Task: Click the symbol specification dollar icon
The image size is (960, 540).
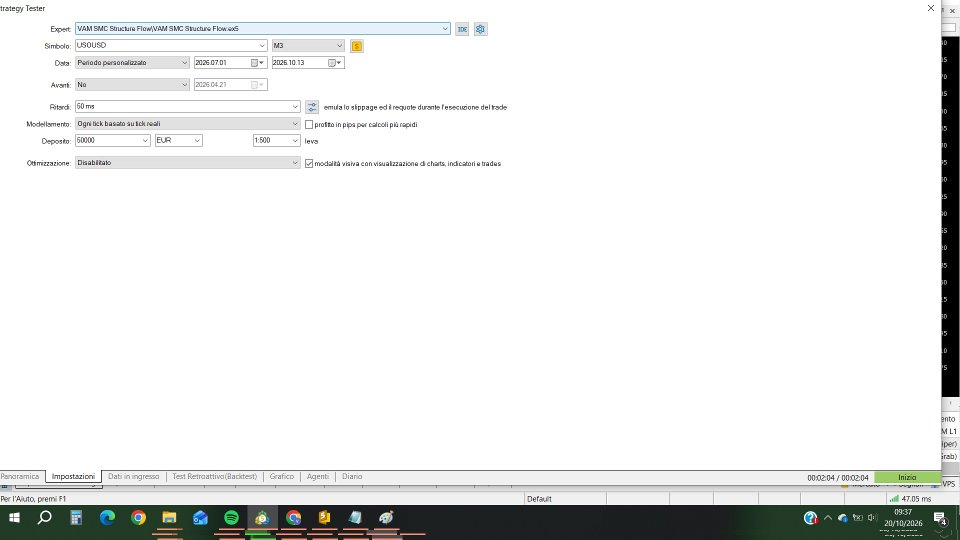Action: click(357, 46)
